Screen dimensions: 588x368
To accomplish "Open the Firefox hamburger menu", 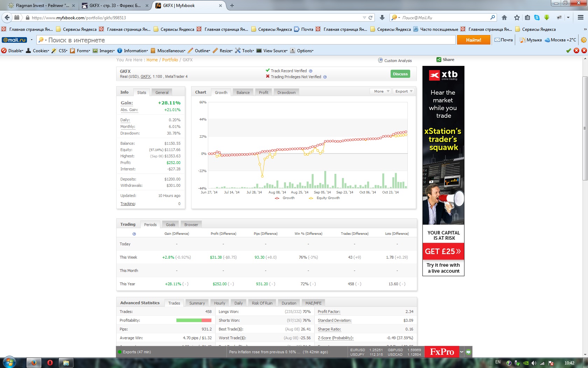I will click(x=580, y=18).
